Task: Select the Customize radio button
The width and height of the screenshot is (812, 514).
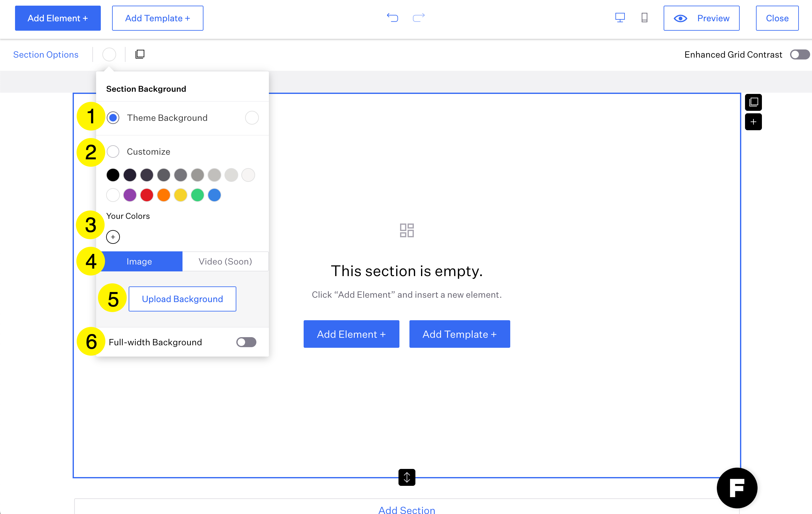Action: [x=113, y=152]
